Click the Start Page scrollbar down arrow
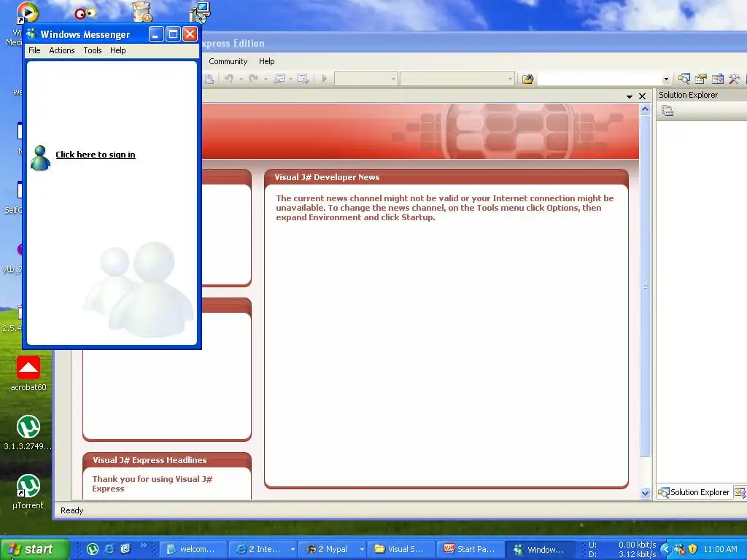The width and height of the screenshot is (747, 560). point(645,494)
